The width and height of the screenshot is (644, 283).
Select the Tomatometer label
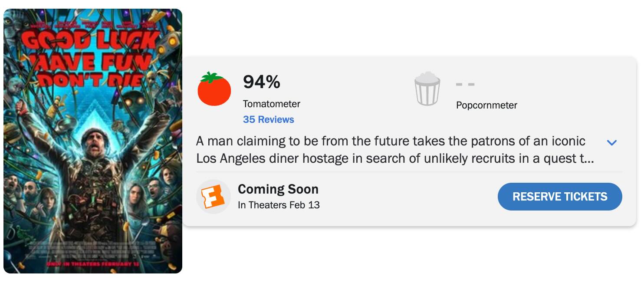coord(271,104)
